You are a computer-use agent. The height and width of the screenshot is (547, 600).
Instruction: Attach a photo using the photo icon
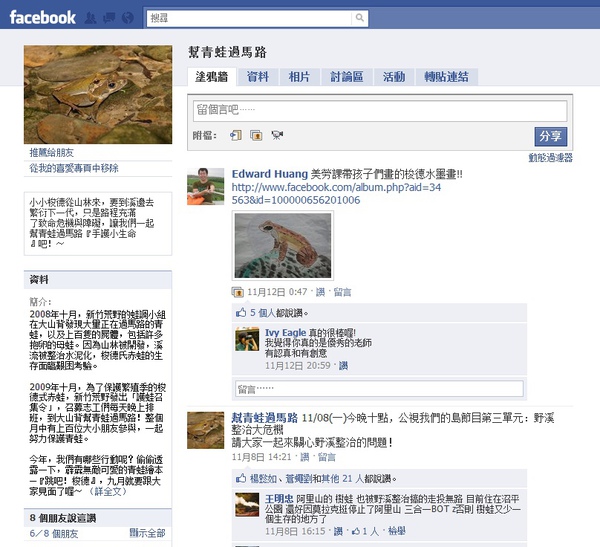click(x=256, y=135)
